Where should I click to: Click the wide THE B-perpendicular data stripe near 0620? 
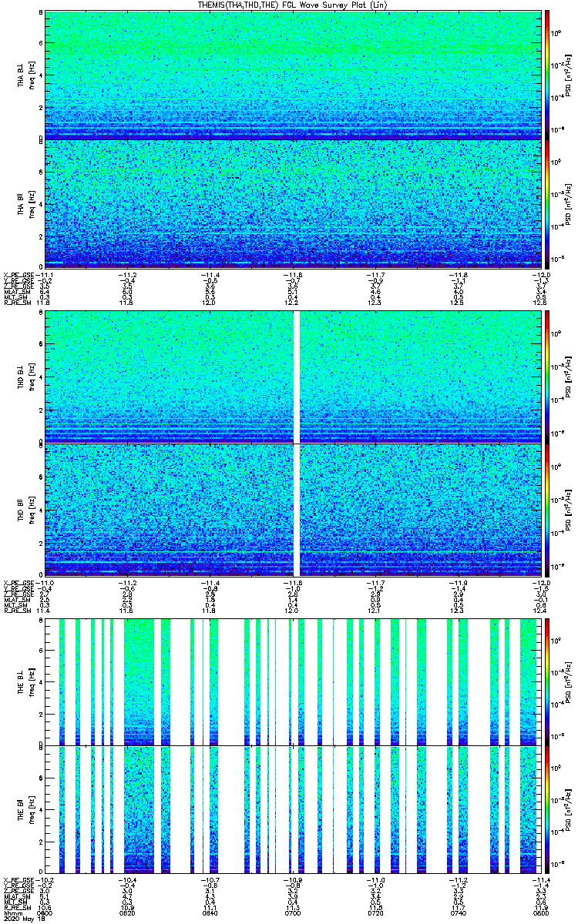point(138,681)
